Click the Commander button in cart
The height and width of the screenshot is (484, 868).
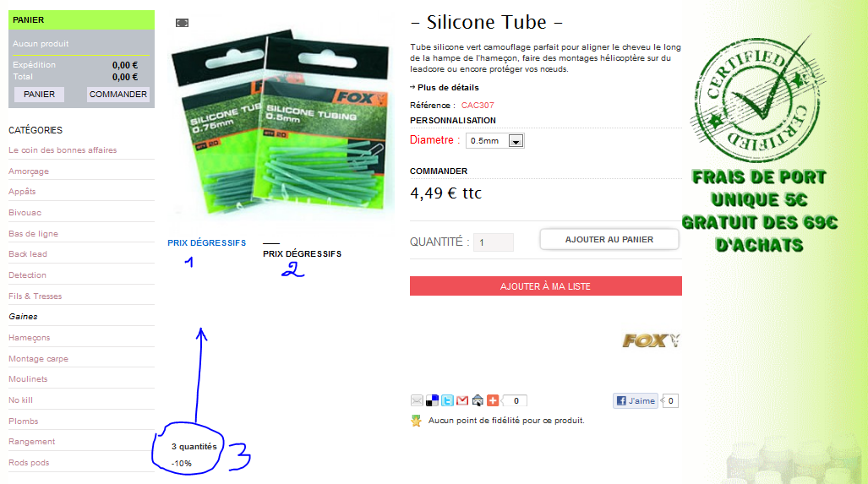(118, 94)
